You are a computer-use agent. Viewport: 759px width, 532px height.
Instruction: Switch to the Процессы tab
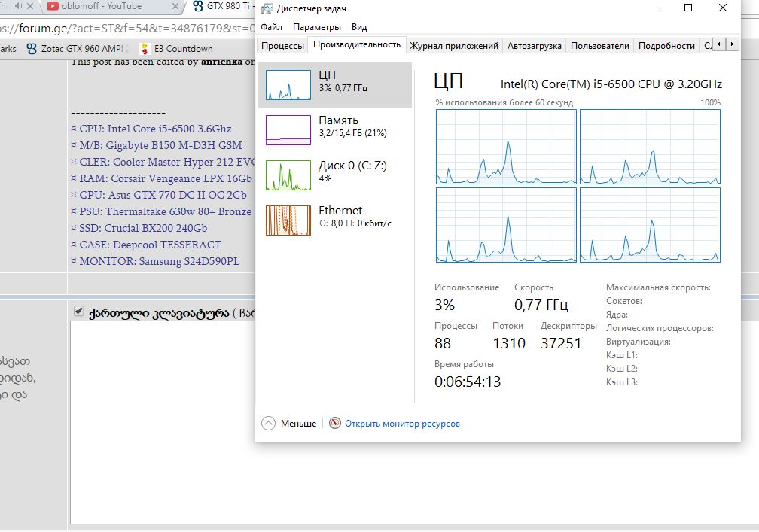pyautogui.click(x=282, y=46)
